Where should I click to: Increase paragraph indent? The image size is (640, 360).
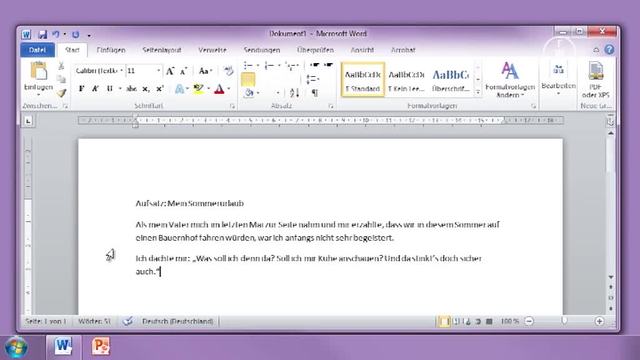[x=328, y=65]
